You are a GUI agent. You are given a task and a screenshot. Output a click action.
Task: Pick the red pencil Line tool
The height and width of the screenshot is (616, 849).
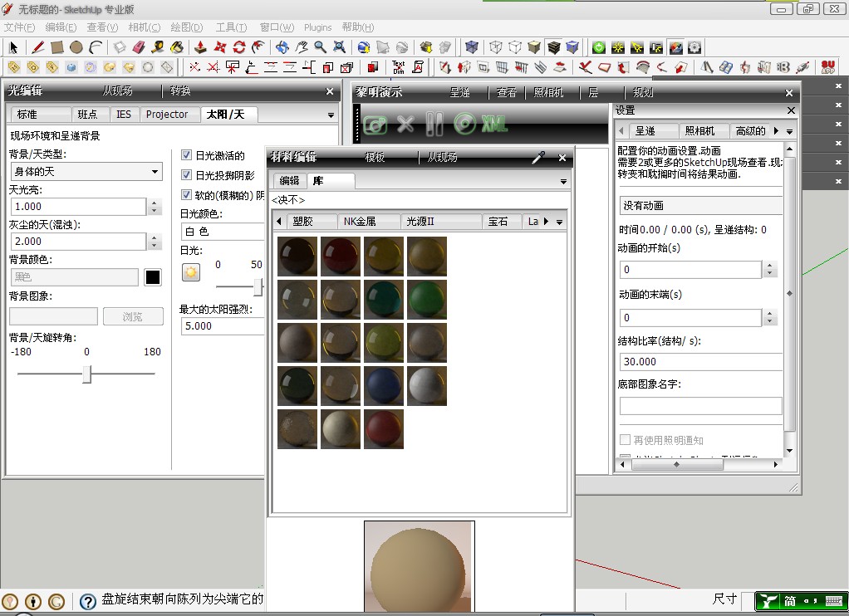point(37,47)
